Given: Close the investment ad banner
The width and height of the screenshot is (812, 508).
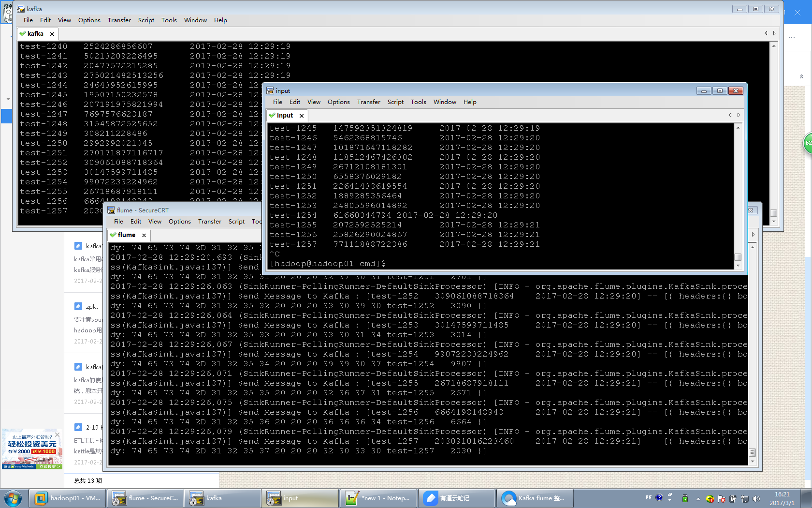Looking at the screenshot, I should (x=58, y=434).
